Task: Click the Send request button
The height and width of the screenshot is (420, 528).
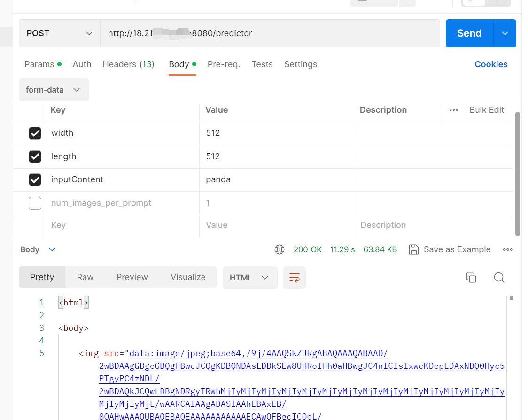Action: pos(469,33)
